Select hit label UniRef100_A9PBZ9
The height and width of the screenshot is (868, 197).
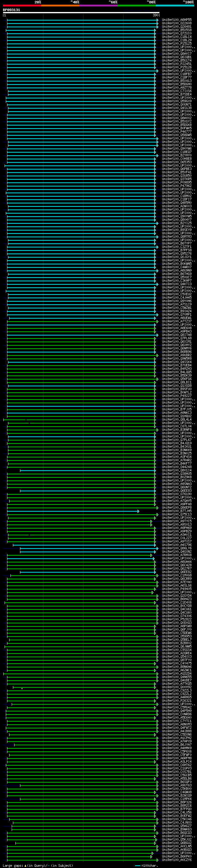177,531
